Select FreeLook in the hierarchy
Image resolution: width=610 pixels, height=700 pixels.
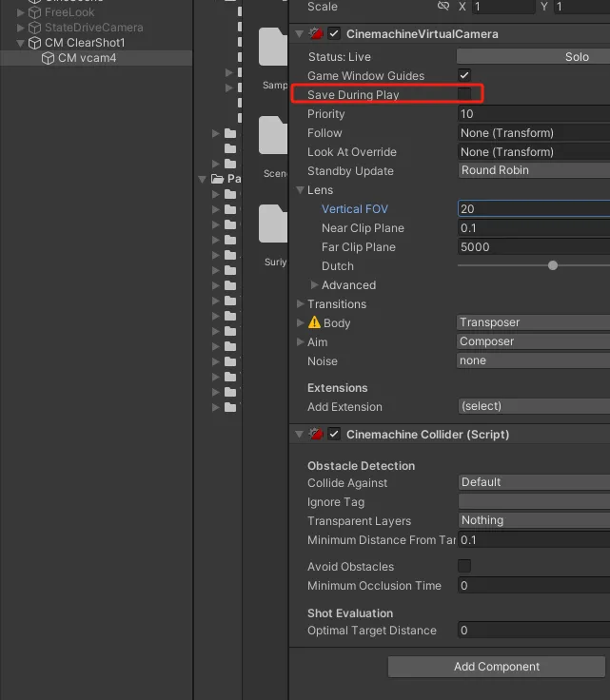pos(69,12)
